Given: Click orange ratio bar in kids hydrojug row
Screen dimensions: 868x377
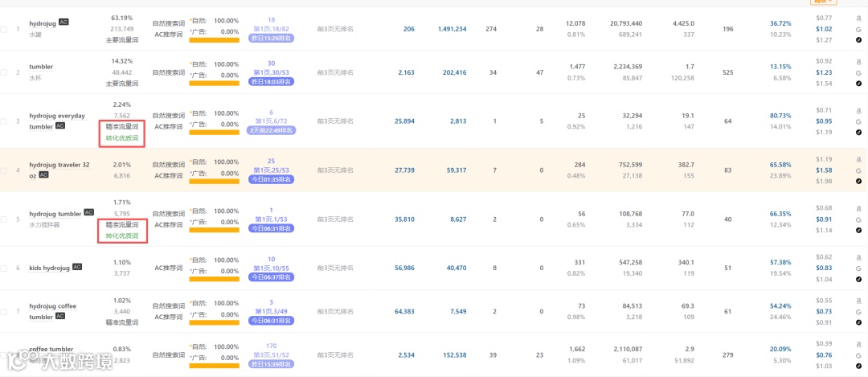Looking at the screenshot, I should coord(215,279).
